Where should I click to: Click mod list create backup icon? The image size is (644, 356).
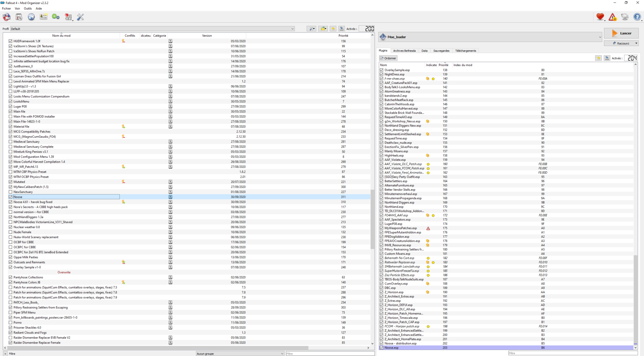click(x=341, y=29)
